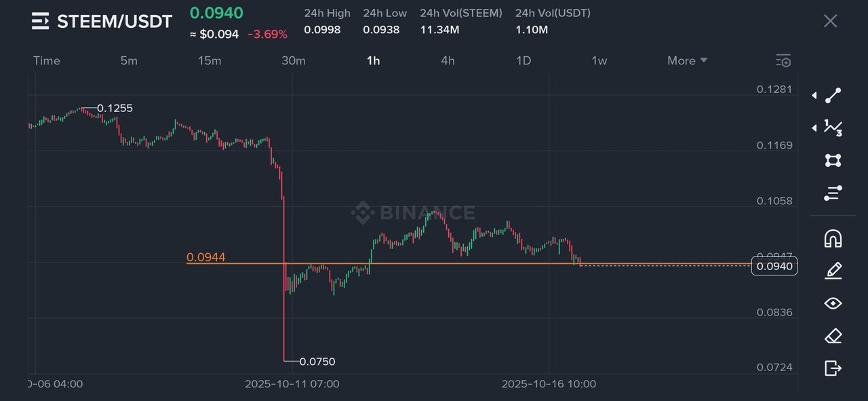Select the Time chart view
Image resolution: width=868 pixels, height=401 pixels.
point(47,60)
